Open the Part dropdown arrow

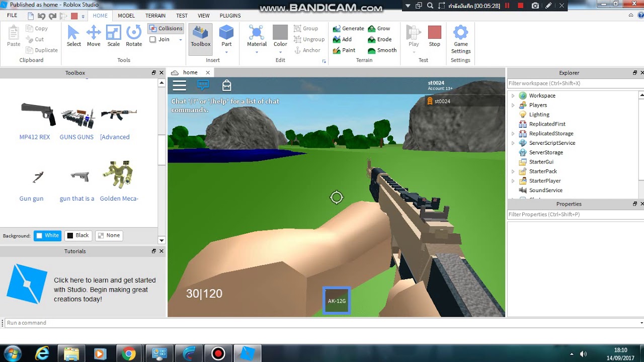tap(226, 52)
